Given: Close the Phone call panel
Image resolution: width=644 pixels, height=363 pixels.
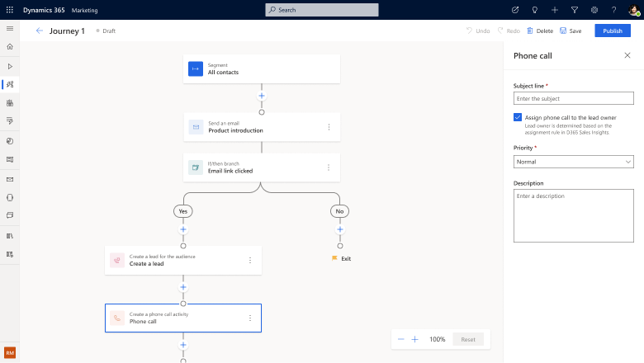Looking at the screenshot, I should click(x=627, y=55).
